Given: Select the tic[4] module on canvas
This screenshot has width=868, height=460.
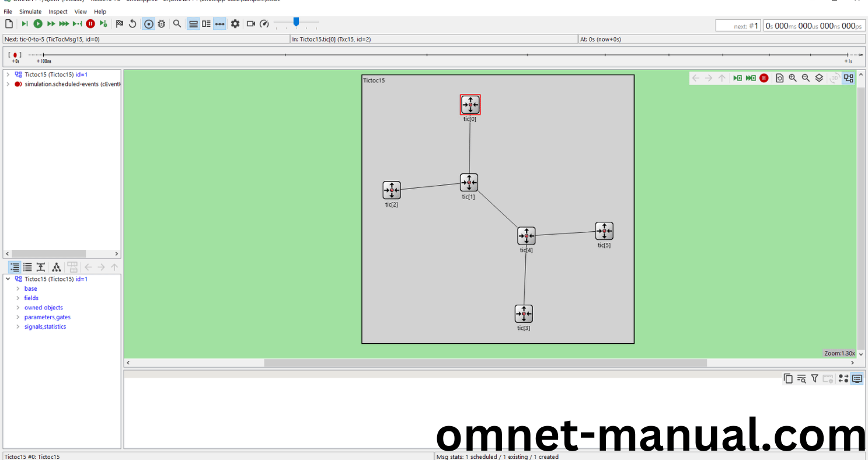Looking at the screenshot, I should click(x=526, y=236).
